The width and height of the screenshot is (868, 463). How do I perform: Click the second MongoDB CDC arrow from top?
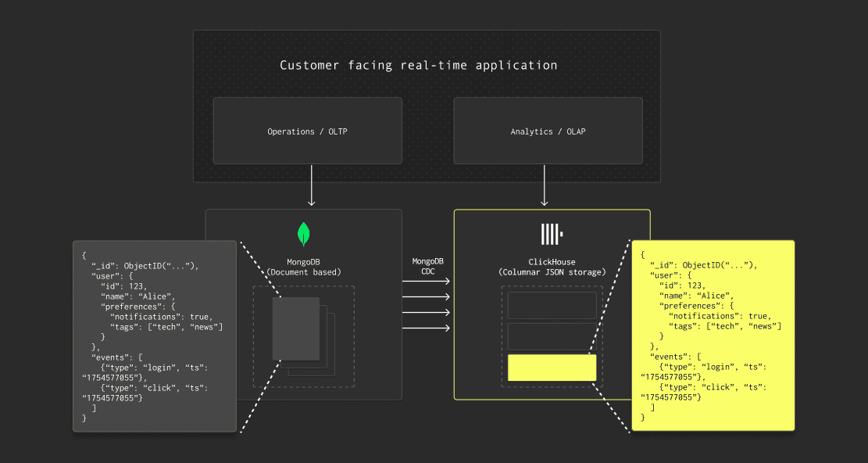pyautogui.click(x=427, y=296)
